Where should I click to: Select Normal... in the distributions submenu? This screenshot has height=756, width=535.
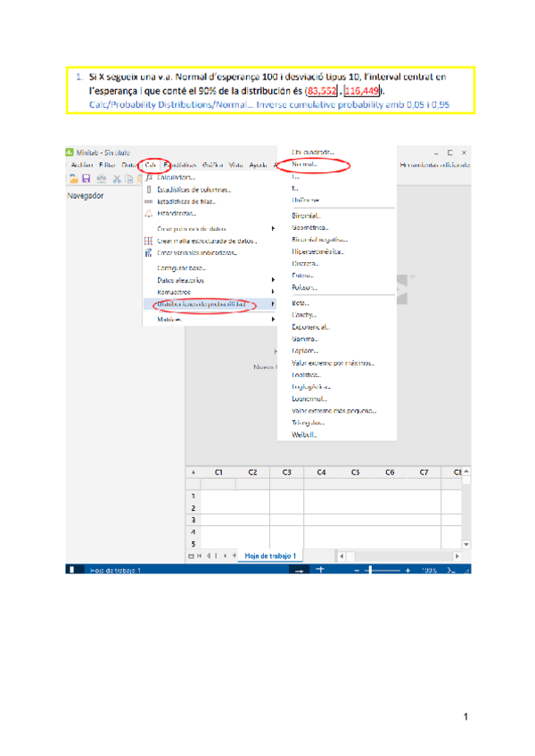(x=304, y=164)
